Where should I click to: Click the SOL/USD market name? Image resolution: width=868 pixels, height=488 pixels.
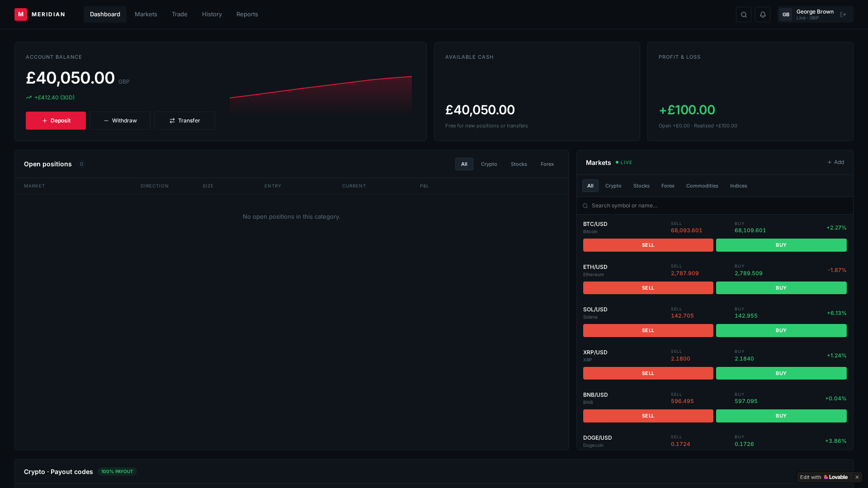(x=595, y=310)
